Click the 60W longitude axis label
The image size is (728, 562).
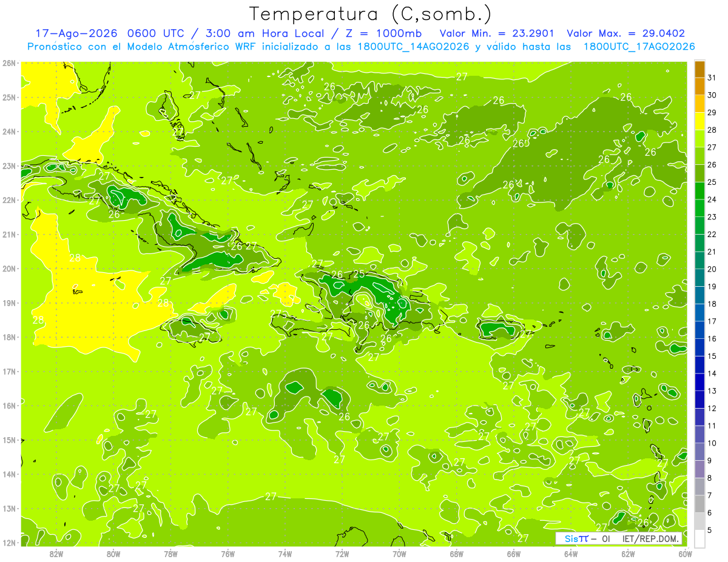pyautogui.click(x=686, y=554)
